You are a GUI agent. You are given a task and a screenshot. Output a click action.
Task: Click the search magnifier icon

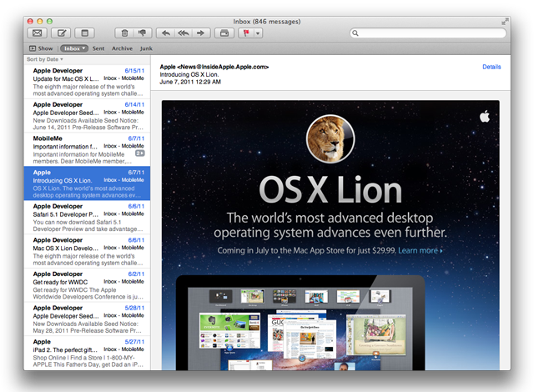coord(355,33)
